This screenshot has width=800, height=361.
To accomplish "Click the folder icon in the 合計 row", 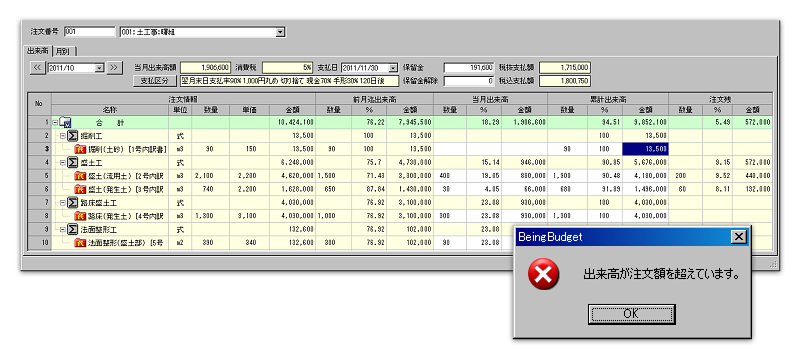I will tap(65, 122).
